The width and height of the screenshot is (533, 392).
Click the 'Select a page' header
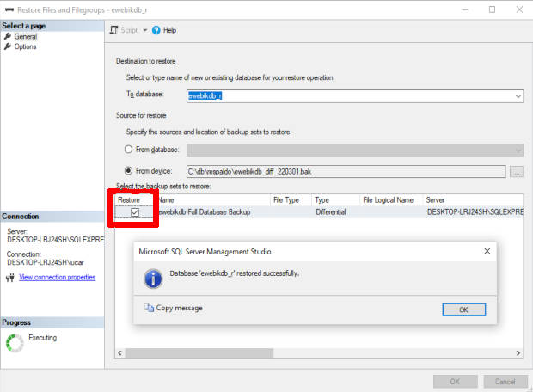(x=52, y=26)
